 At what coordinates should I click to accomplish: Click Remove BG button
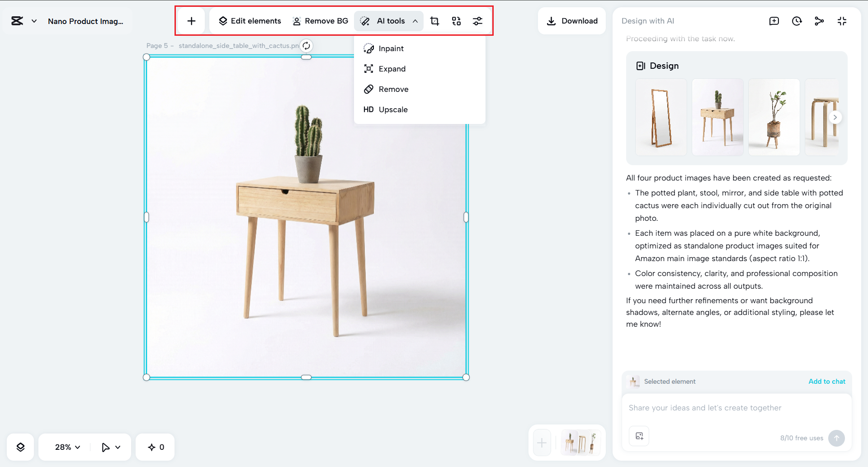pyautogui.click(x=321, y=21)
